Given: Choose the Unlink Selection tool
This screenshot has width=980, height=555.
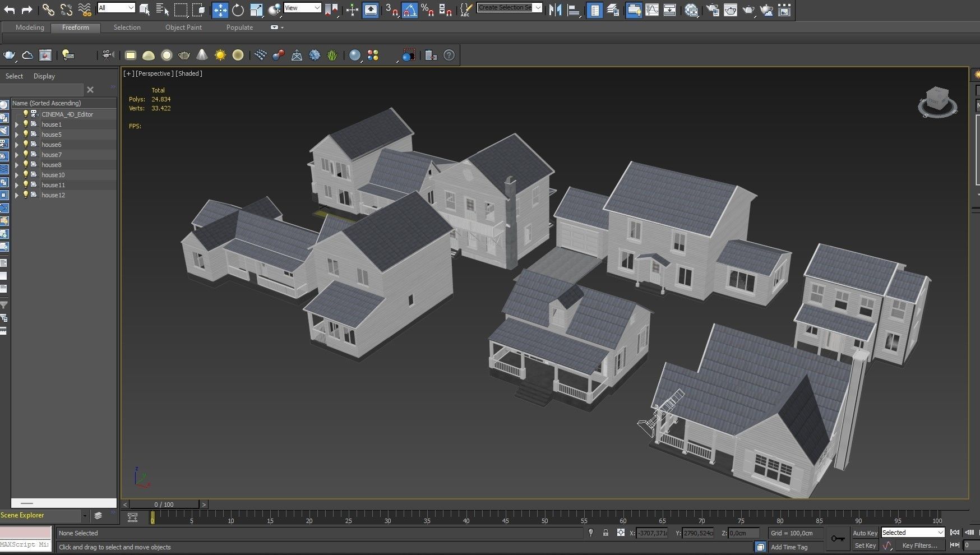Looking at the screenshot, I should click(66, 10).
